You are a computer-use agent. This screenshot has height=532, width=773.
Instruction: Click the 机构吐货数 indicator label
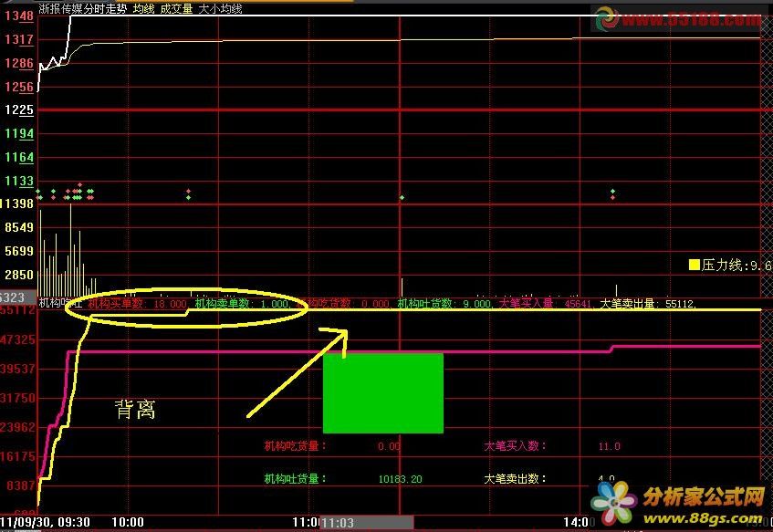point(424,304)
